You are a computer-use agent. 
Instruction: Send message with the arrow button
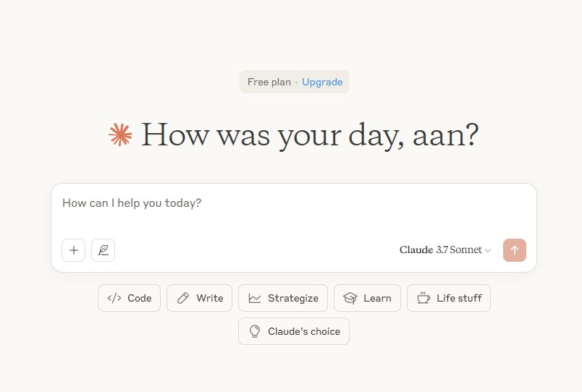coord(515,250)
